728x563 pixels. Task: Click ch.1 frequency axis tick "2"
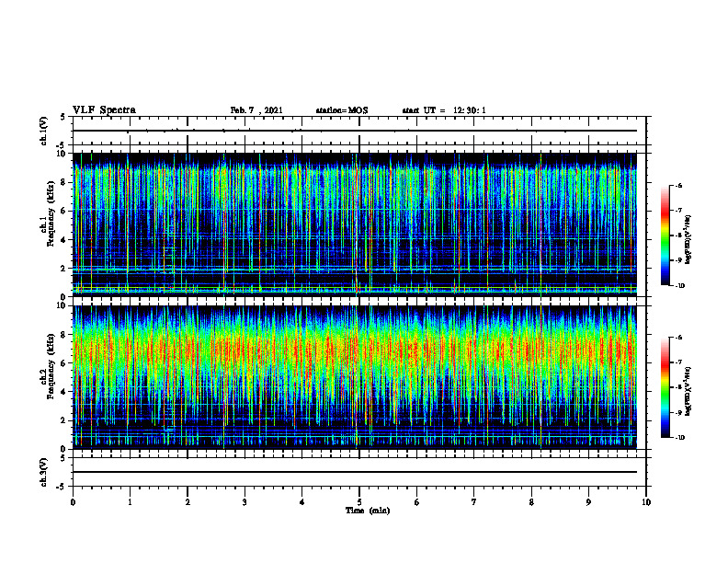[x=64, y=269]
